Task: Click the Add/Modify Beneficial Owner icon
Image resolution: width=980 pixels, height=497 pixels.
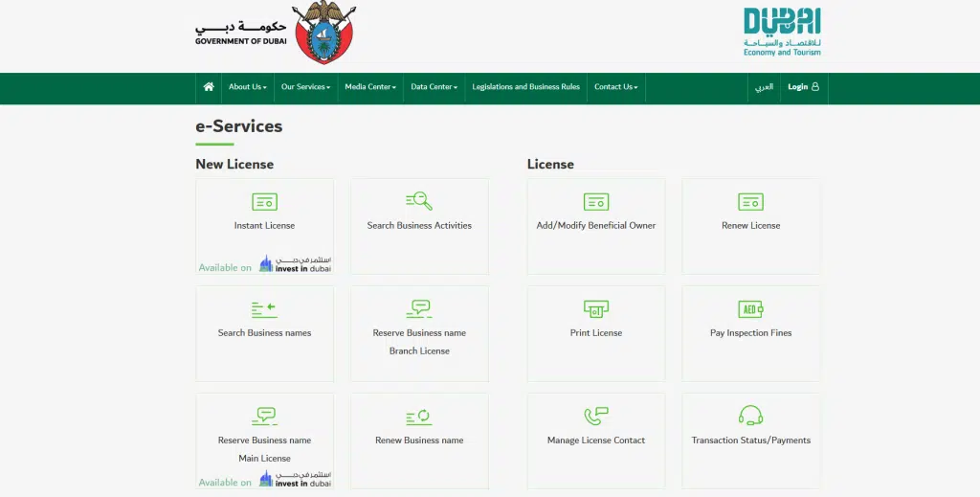Action: [595, 202]
